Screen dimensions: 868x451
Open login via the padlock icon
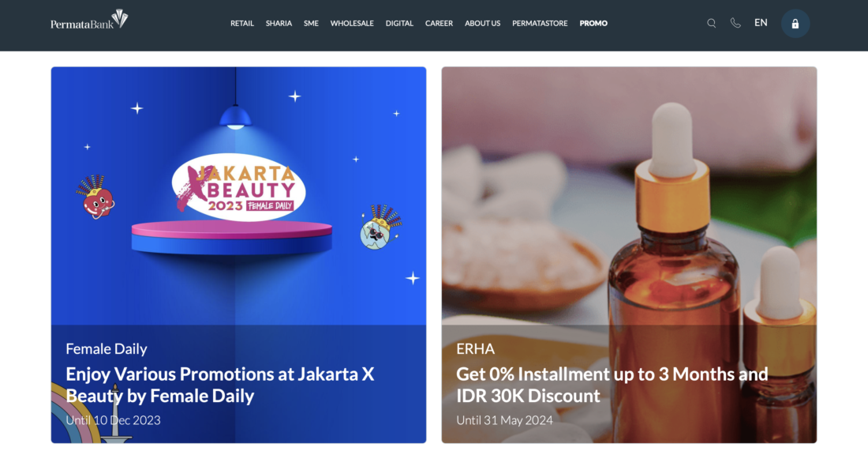(x=795, y=24)
